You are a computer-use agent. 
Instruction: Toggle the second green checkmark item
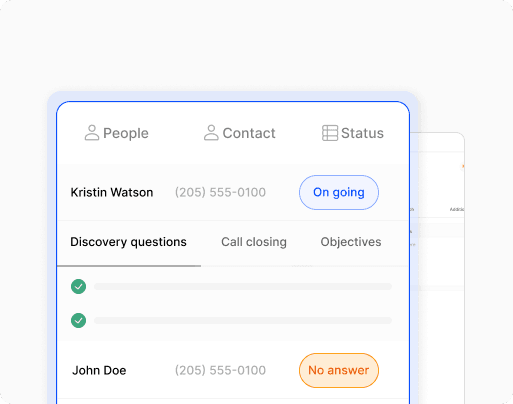[78, 320]
